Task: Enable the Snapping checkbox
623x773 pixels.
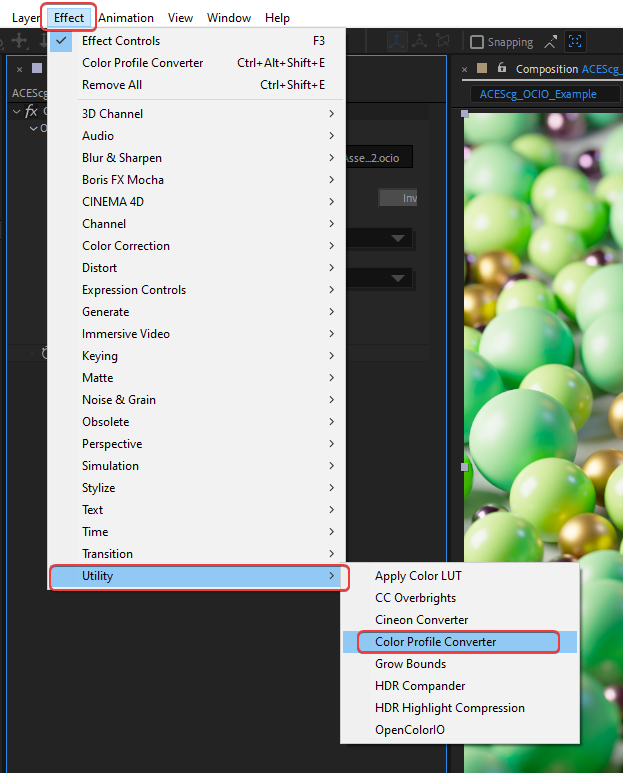Action: 477,42
